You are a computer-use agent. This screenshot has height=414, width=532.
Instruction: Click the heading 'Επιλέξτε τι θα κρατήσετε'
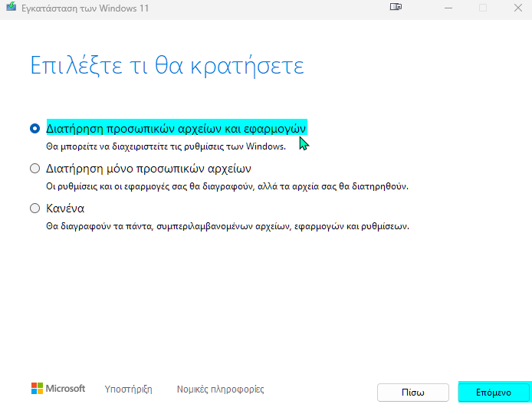(167, 65)
